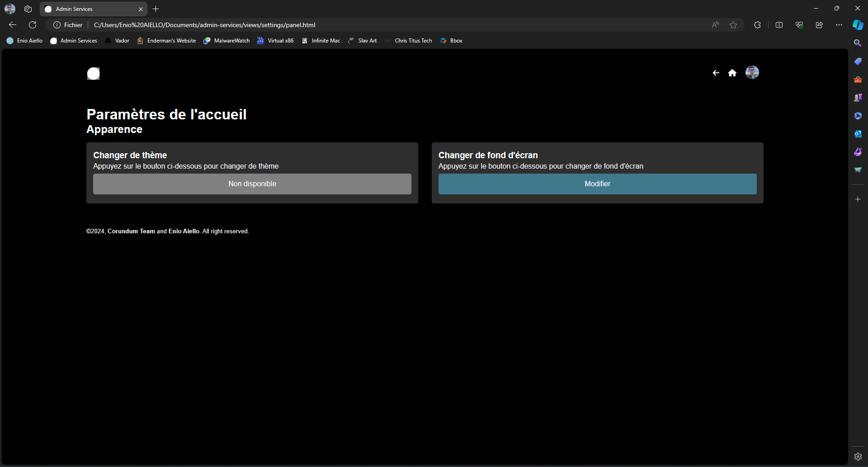
Task: Navigate back with browser back arrow
Action: tap(13, 25)
